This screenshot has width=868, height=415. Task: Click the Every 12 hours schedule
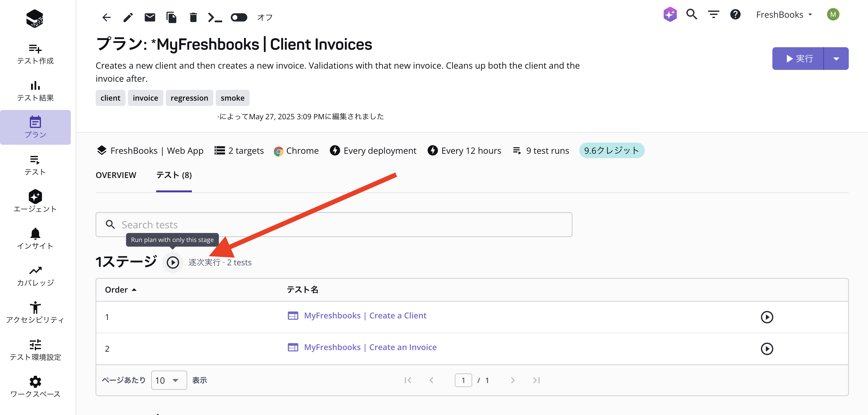464,150
